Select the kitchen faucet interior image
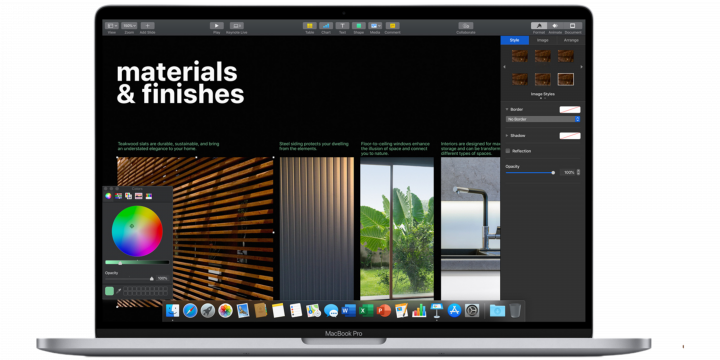Image resolution: width=720 pixels, height=360 pixels. [471, 229]
